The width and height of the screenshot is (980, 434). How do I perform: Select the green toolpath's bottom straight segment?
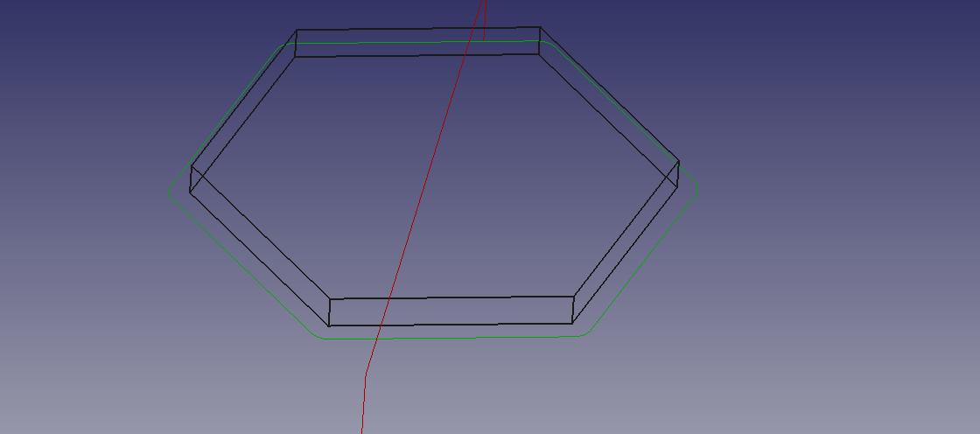pos(455,338)
